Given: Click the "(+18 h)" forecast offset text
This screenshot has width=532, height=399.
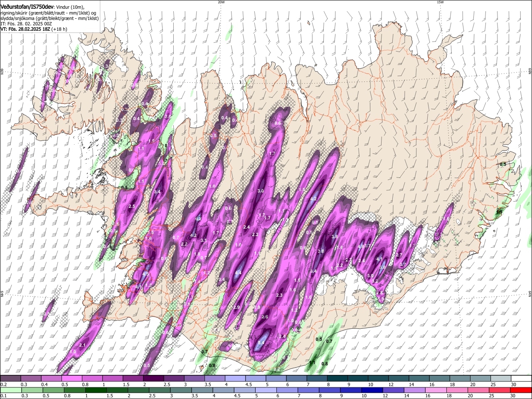Looking at the screenshot, I should (59, 29).
